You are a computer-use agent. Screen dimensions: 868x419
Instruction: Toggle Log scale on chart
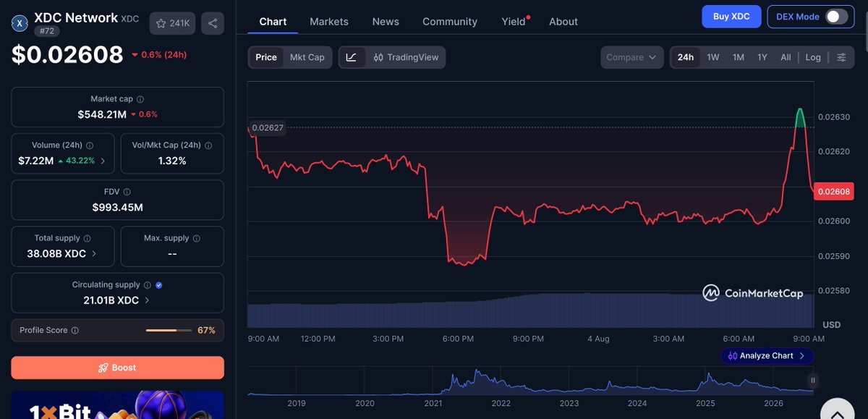pos(813,57)
